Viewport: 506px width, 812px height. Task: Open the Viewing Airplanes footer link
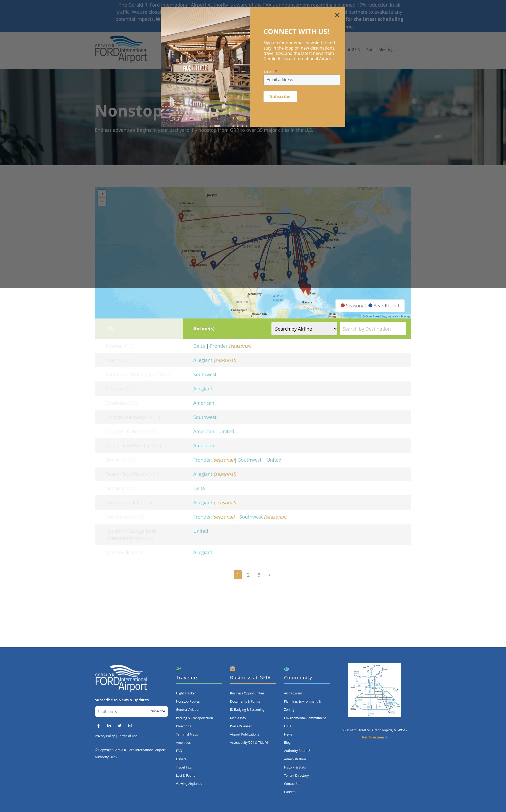(189, 784)
